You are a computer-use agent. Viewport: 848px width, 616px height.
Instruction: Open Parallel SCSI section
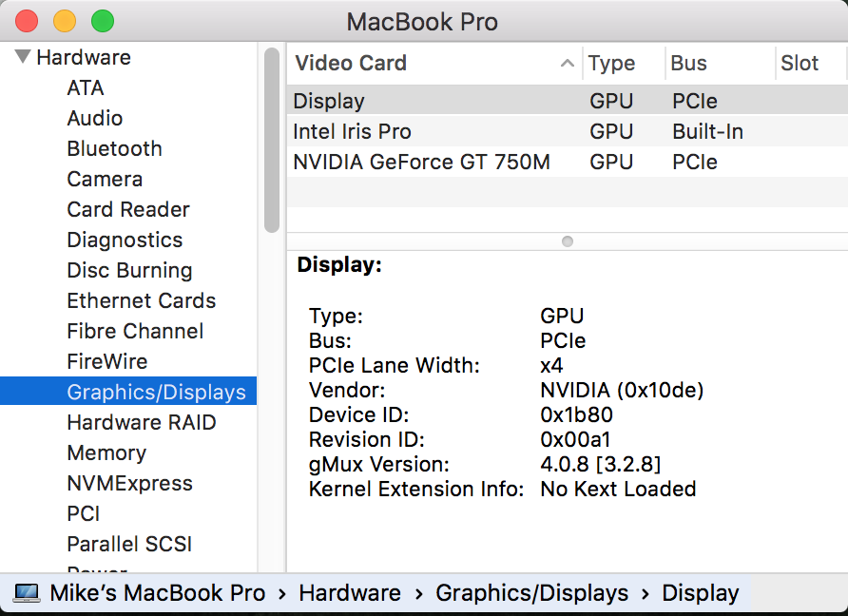(129, 544)
